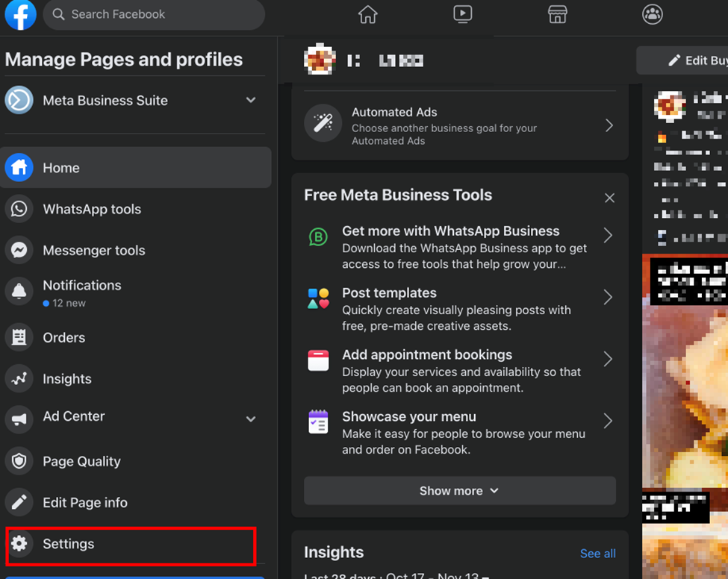The width and height of the screenshot is (728, 579).
Task: Expand the Meta Business Suite dropdown
Action: pyautogui.click(x=251, y=100)
